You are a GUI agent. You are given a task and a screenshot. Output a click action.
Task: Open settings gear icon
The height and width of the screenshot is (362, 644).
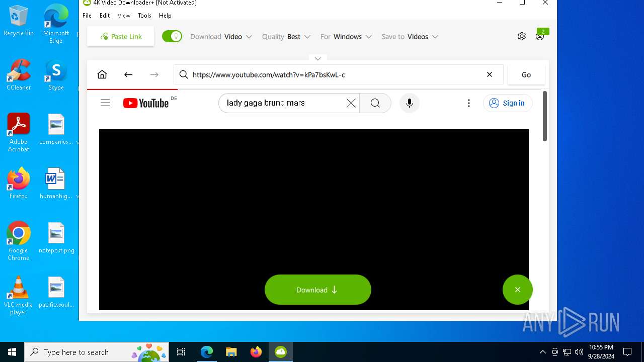point(522,36)
